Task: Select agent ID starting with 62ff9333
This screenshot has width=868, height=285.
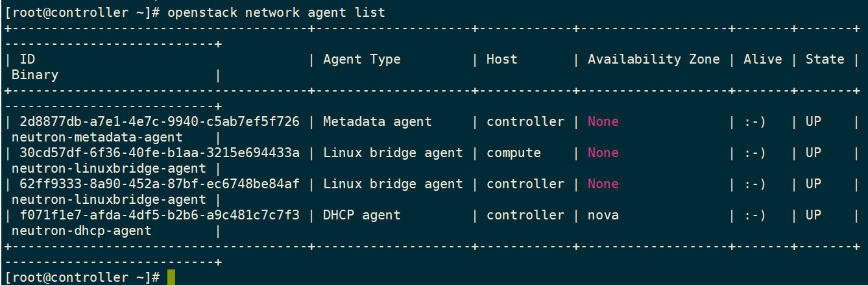Action: [160, 184]
